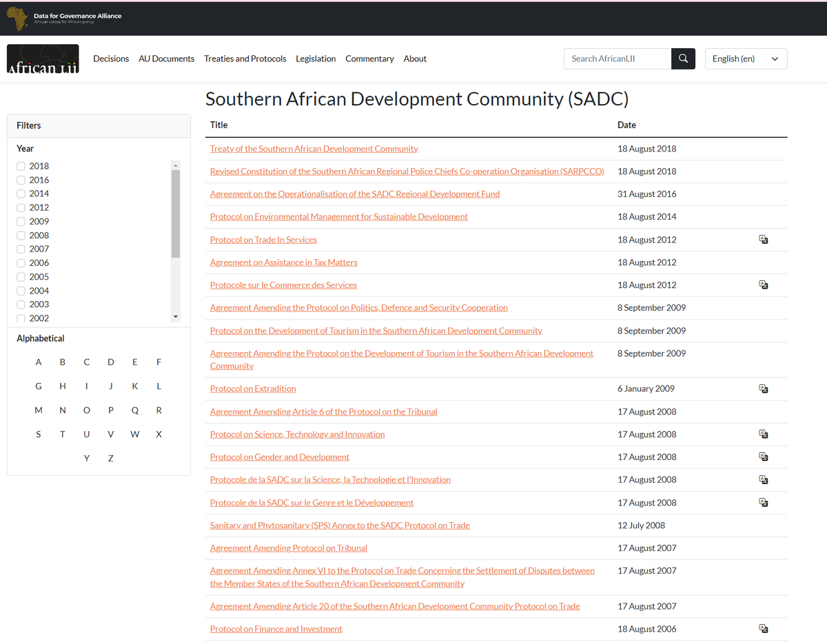
Task: Click translation icon for Protocole sur le Commerce des Services
Action: (764, 285)
